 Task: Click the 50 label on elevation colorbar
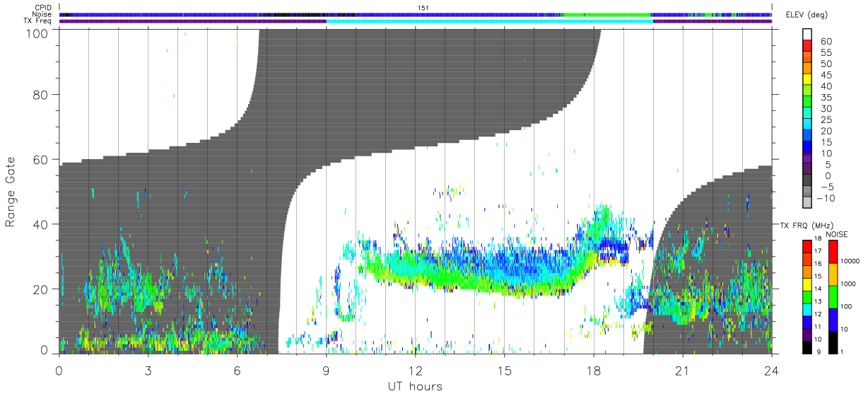coord(825,64)
